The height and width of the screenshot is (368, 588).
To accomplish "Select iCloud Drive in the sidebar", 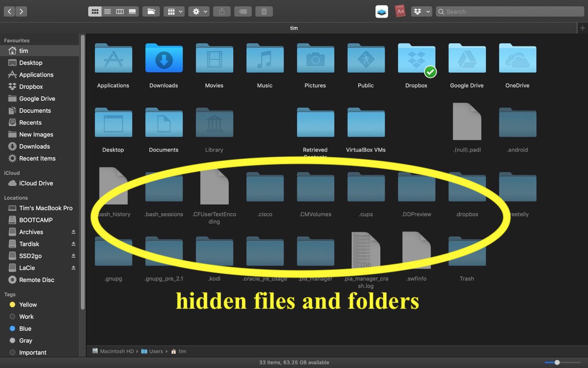I will pyautogui.click(x=36, y=183).
